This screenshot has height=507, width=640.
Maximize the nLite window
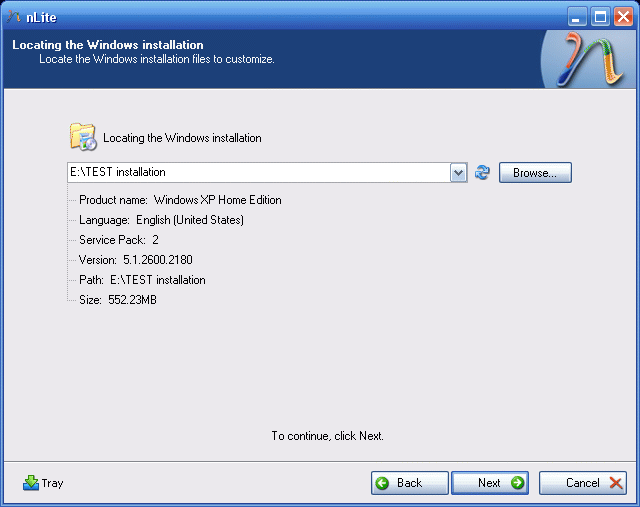(x=600, y=17)
